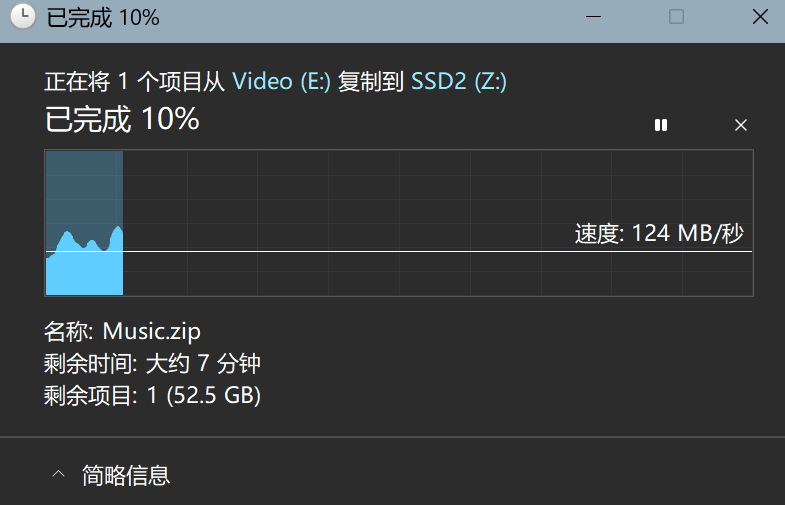Click the 速度: 124 MB/秒 speed label
785x505 pixels.
(x=659, y=234)
